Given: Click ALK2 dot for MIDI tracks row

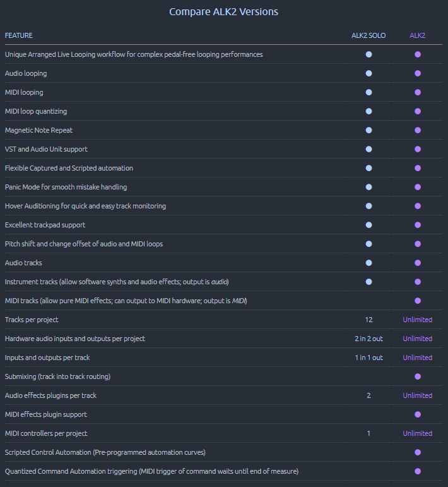Looking at the screenshot, I should pos(418,301).
